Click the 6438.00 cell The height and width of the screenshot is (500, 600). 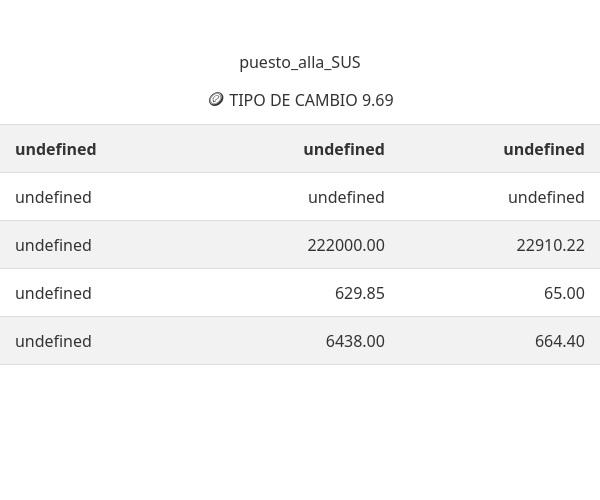pyautogui.click(x=355, y=341)
